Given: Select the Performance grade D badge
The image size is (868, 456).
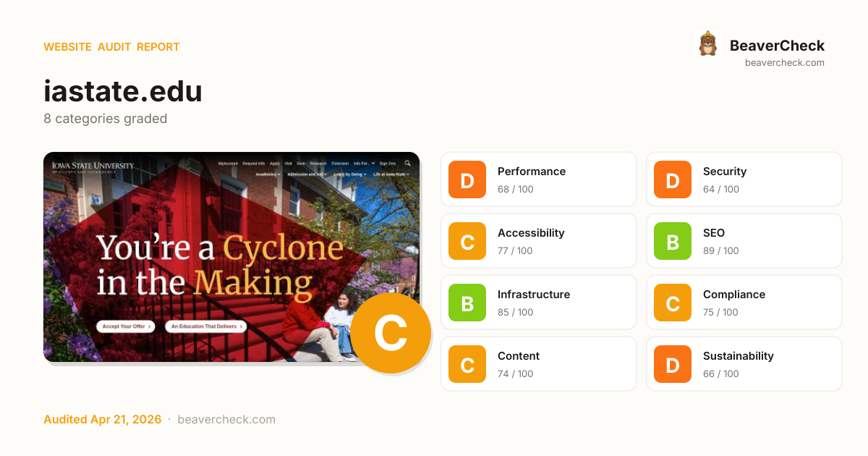Looking at the screenshot, I should [467, 180].
